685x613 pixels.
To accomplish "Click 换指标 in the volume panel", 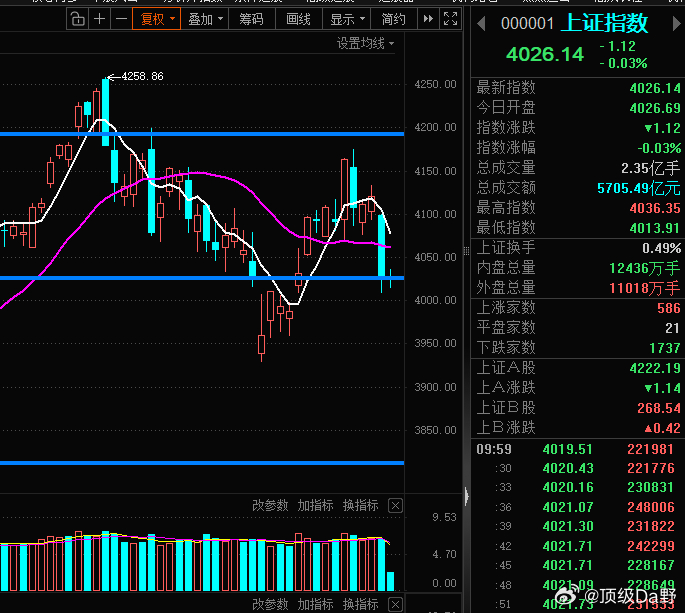I will [360, 506].
